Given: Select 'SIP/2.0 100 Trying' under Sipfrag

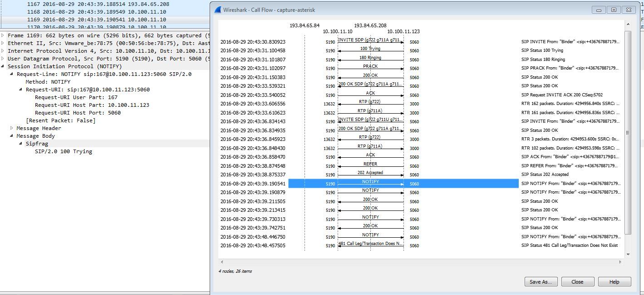Looking at the screenshot, I should point(64,151).
